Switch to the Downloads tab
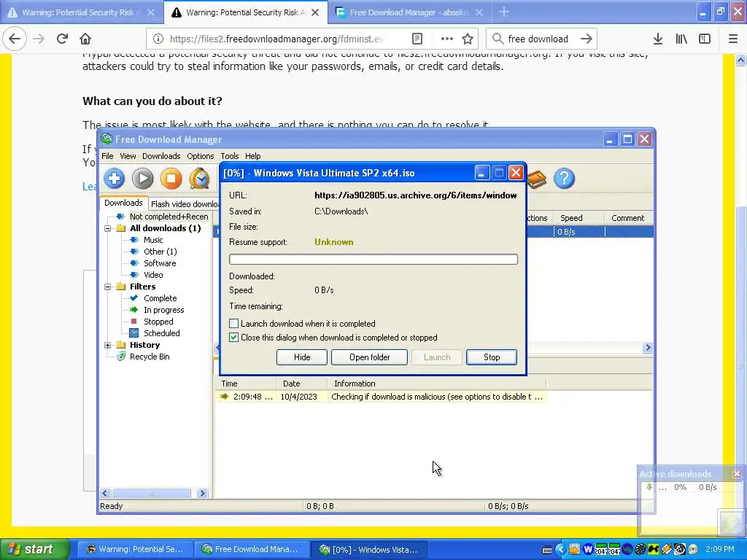747x560 pixels. 123,203
